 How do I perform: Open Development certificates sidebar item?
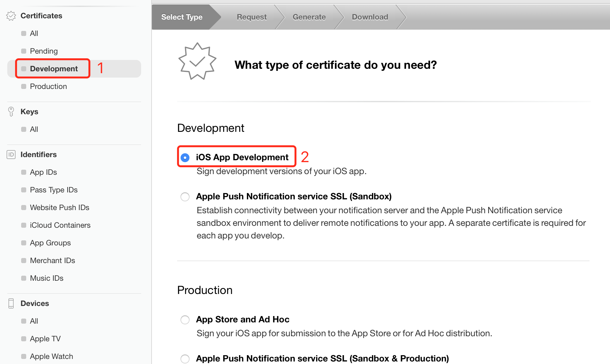pos(54,69)
